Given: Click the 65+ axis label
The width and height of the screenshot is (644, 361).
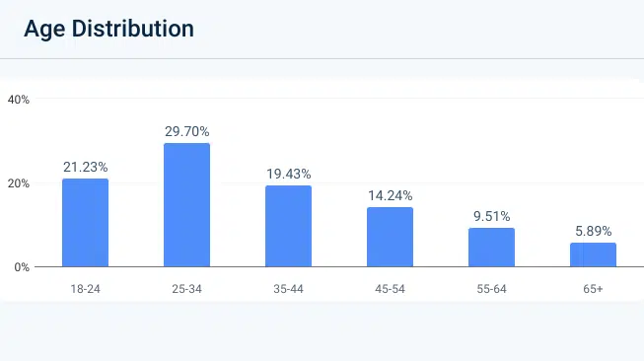Looking at the screenshot, I should tap(593, 289).
